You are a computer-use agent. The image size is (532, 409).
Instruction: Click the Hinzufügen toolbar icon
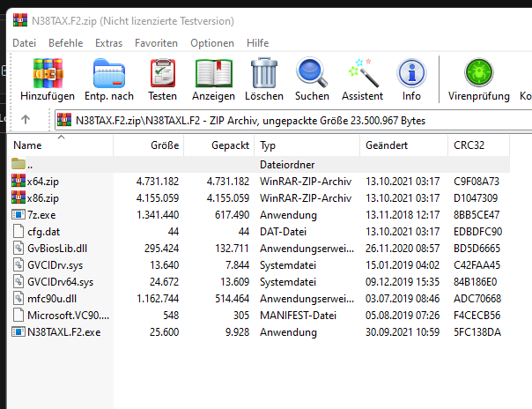point(48,73)
